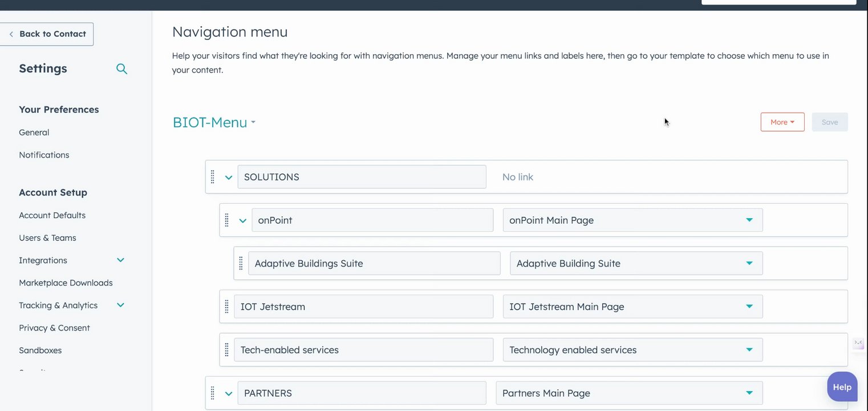Click the Account Setup section heading
The width and height of the screenshot is (868, 411).
(x=53, y=192)
